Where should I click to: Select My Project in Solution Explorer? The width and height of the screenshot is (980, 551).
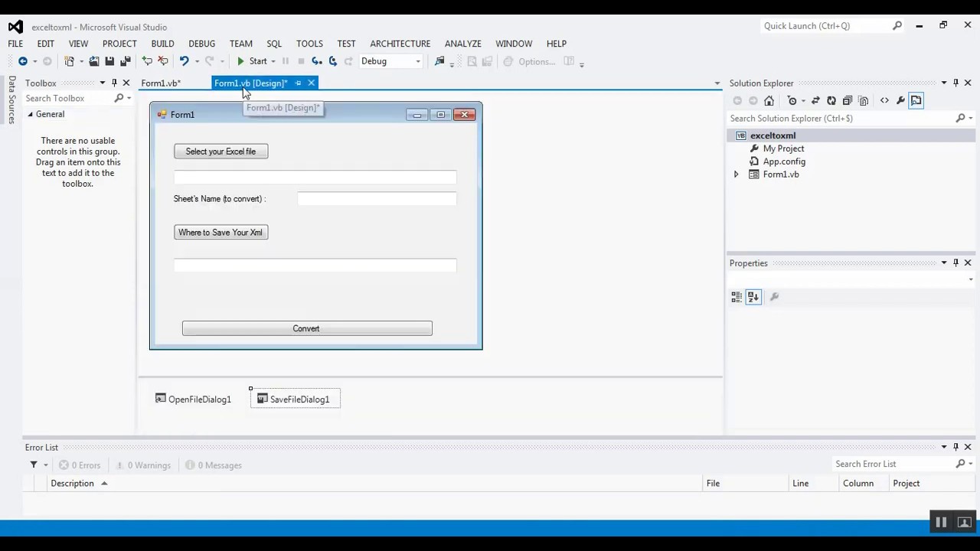[783, 148]
